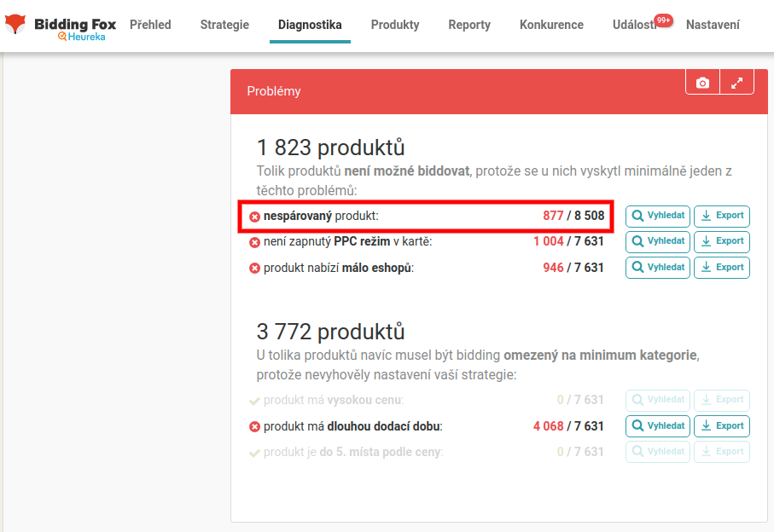Image resolution: width=774 pixels, height=532 pixels.
Task: Click the error icon beside dlouhou dodací dobu
Action: 254,427
